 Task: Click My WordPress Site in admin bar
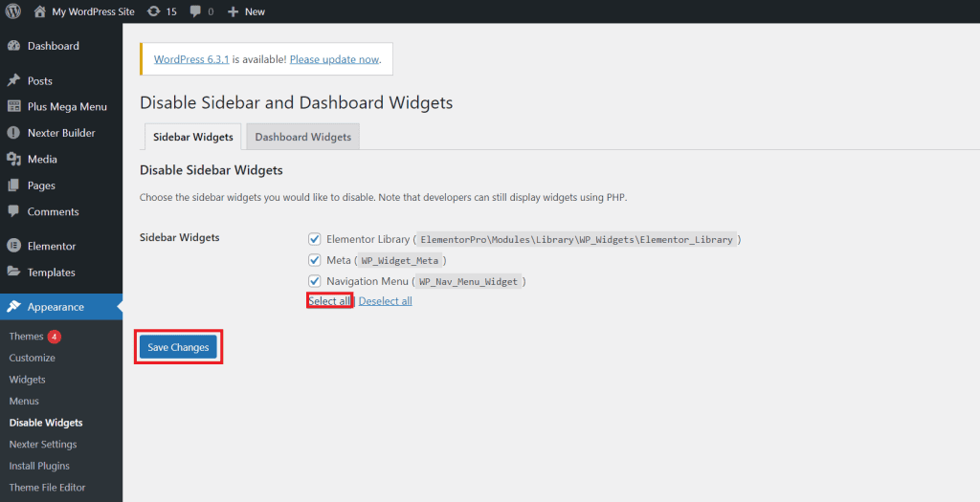[93, 11]
